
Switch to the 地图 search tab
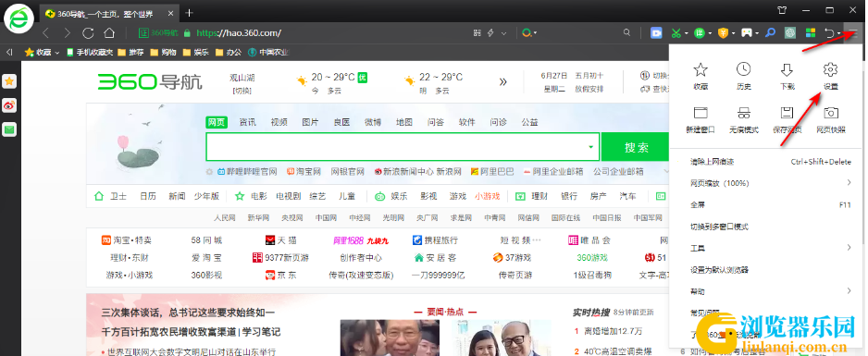(x=404, y=122)
